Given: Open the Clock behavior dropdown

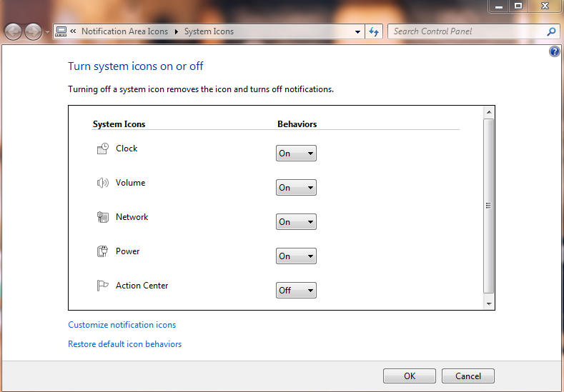Looking at the screenshot, I should pos(296,154).
